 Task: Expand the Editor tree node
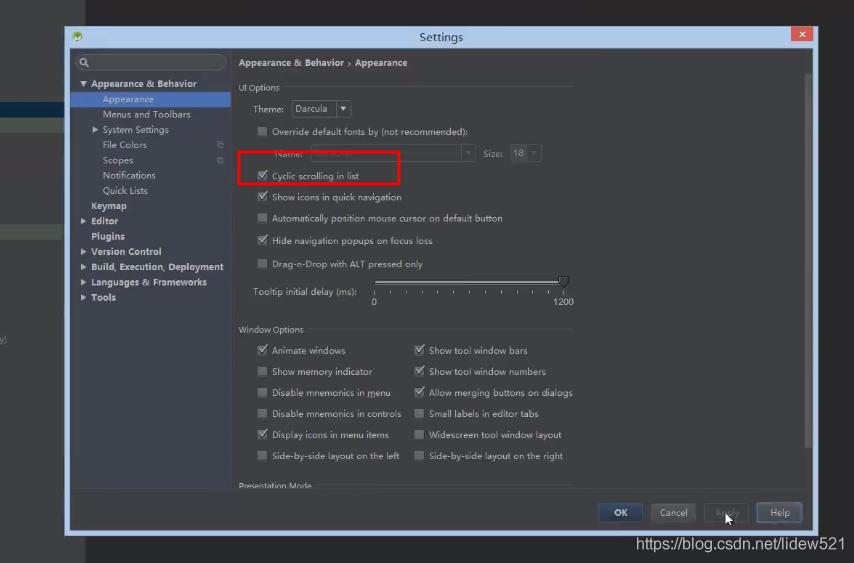point(83,221)
